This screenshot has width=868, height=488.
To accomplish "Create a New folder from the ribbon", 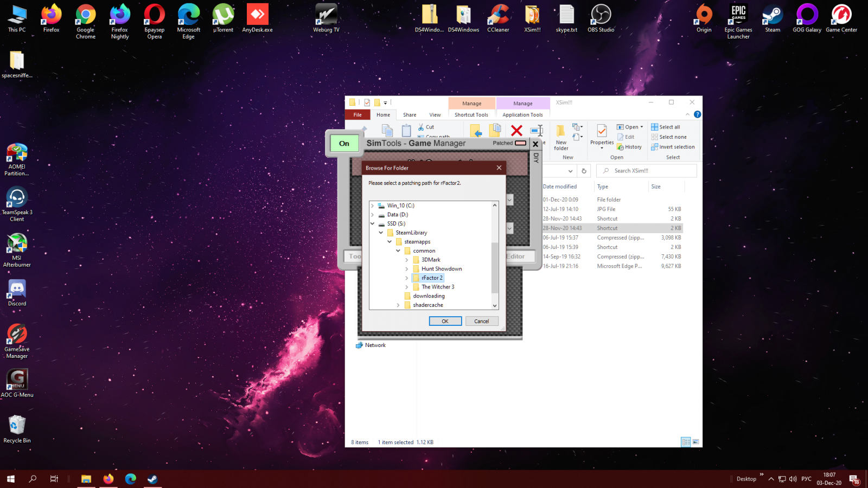I will pyautogui.click(x=561, y=137).
